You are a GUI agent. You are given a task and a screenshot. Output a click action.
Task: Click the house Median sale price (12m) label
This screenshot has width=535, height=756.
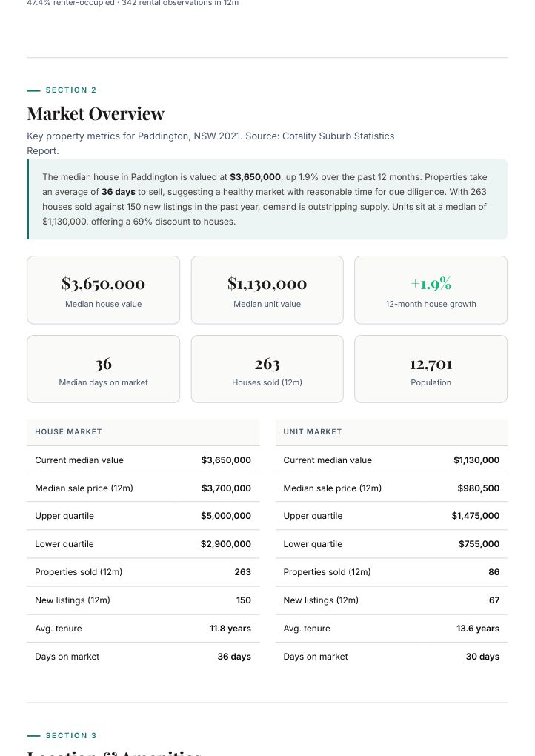[84, 488]
